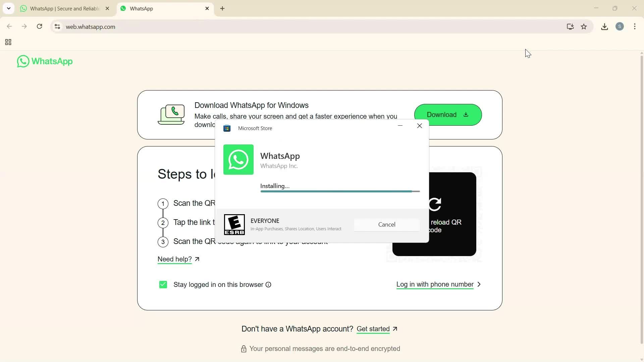
Task: Open the tab search dropdown arrow
Action: pos(9,8)
